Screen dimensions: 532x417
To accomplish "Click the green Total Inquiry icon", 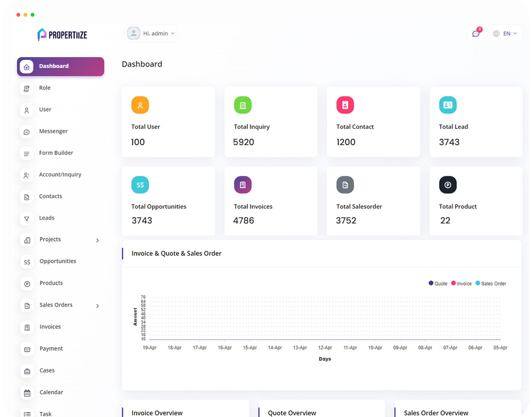I will point(243,105).
